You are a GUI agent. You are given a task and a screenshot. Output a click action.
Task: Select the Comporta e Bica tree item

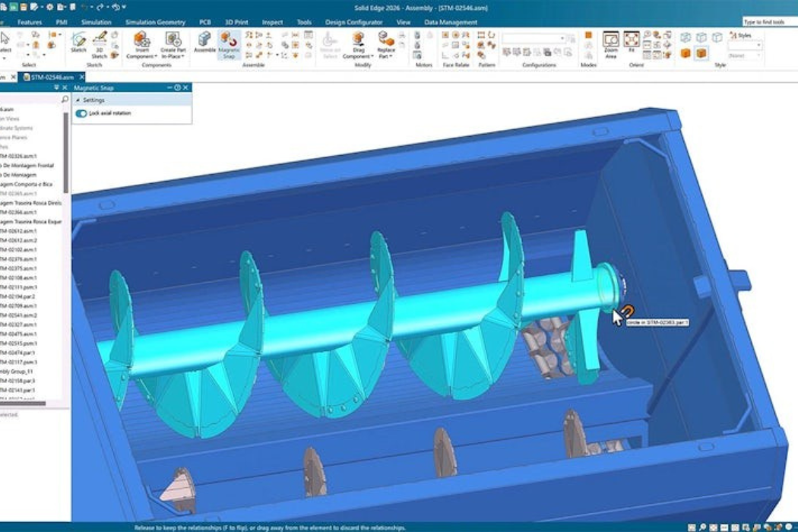click(27, 184)
